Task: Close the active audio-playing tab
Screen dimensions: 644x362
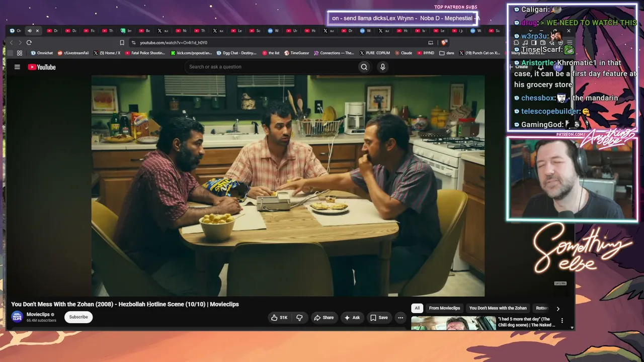Action: pos(37,31)
